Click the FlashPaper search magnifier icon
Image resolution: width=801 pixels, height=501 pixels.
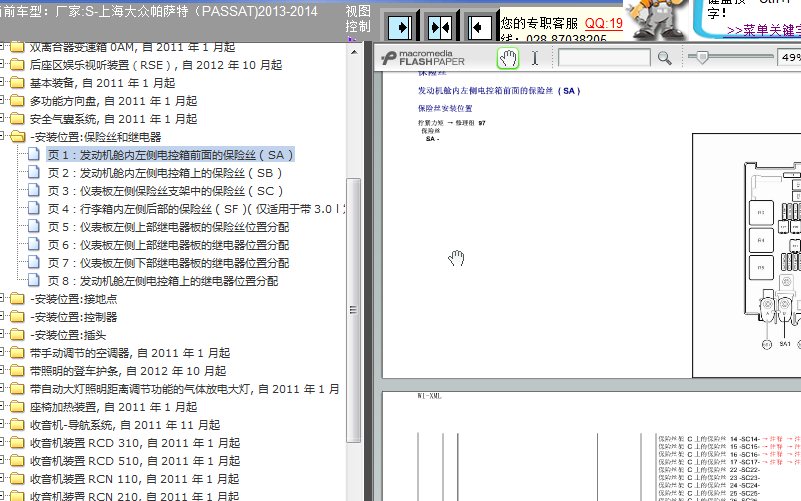click(665, 58)
